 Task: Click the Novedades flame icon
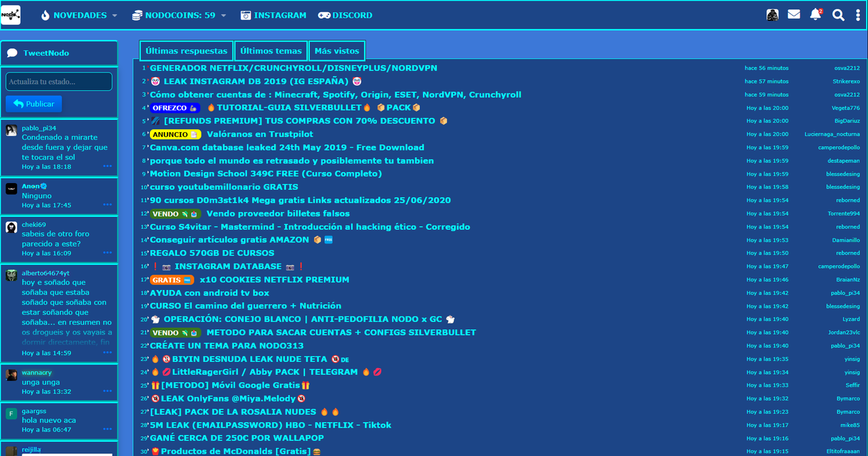point(45,15)
